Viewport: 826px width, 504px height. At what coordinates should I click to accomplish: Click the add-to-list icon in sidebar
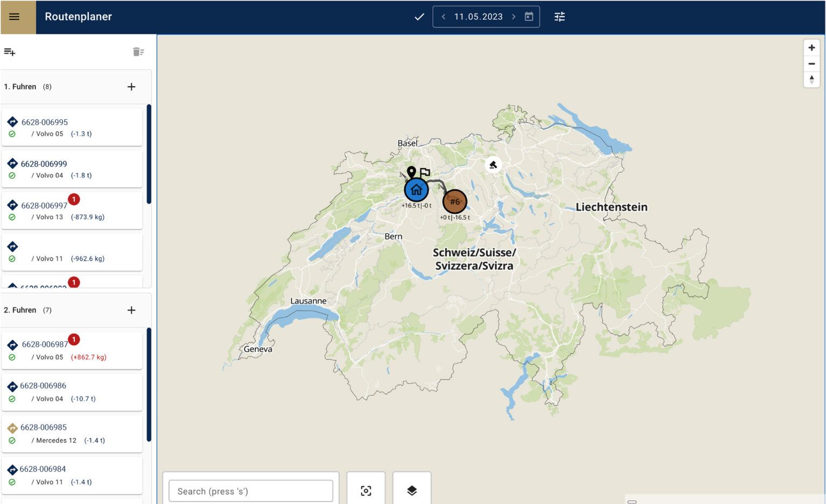click(10, 52)
